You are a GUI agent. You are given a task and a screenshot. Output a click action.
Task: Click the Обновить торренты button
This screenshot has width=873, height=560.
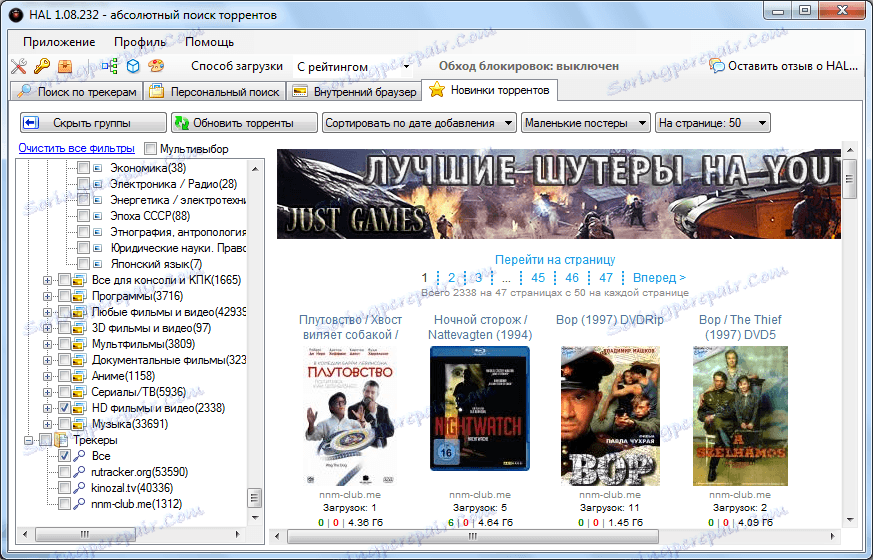point(244,123)
